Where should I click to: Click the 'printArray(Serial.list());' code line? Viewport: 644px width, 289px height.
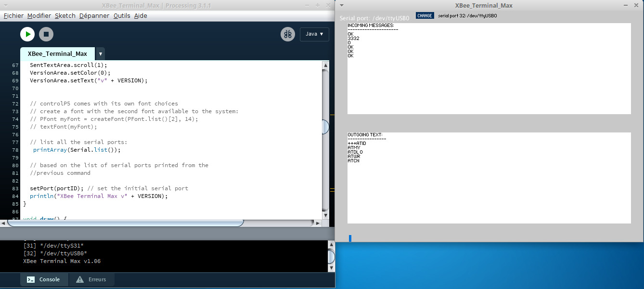click(77, 150)
